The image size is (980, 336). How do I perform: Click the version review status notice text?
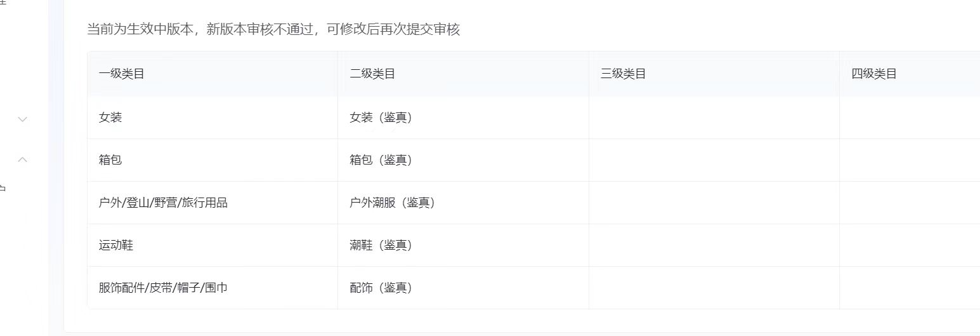(273, 29)
